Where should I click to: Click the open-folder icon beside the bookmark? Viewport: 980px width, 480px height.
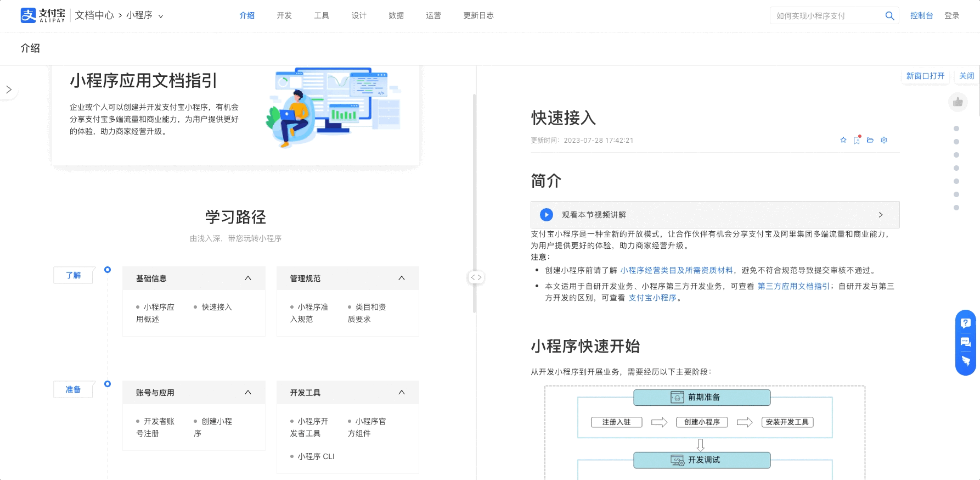(870, 140)
